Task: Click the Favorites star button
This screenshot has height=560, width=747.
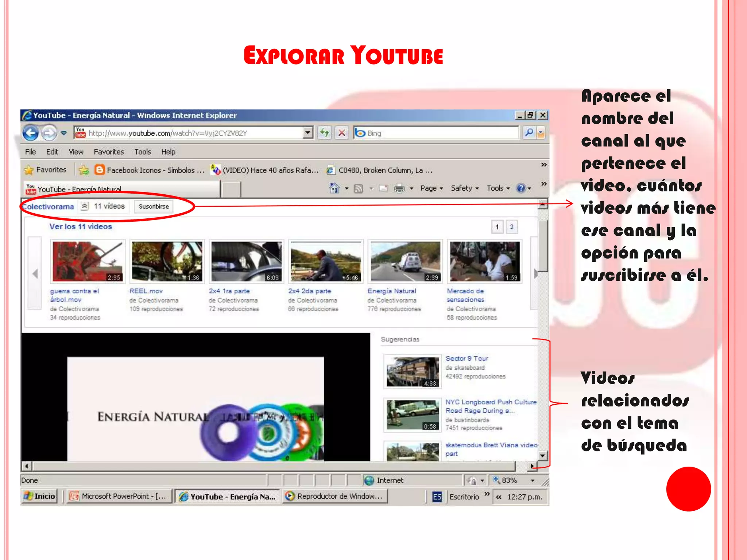Action: 46,170
